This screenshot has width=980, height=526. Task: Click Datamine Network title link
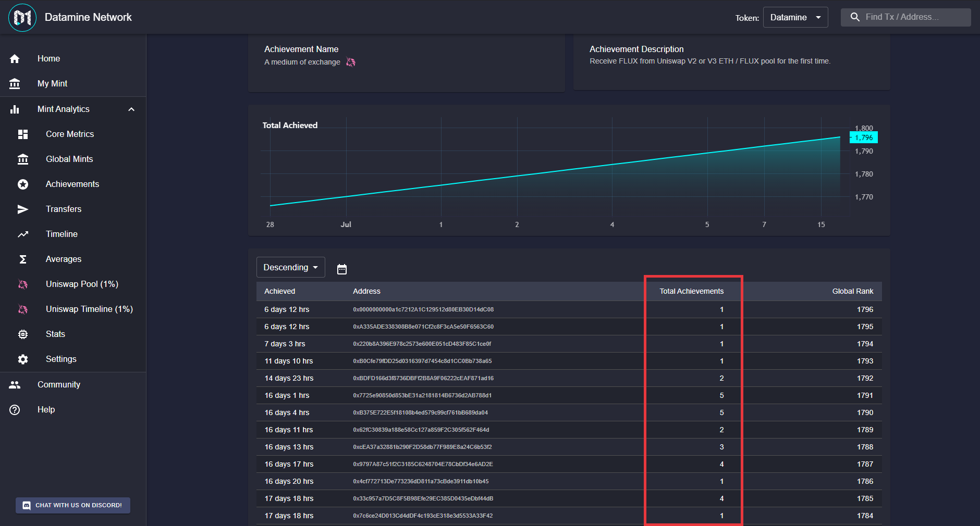88,17
